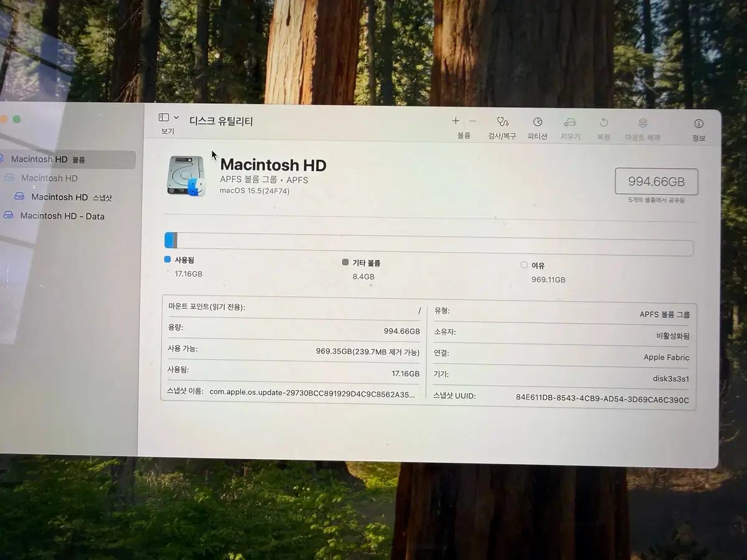Click the white 여유 legend swatch
This screenshot has height=560, width=747.
[524, 265]
